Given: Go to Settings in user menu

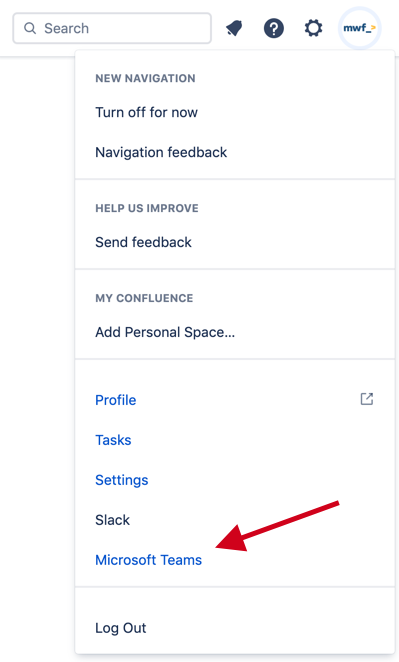Looking at the screenshot, I should coord(122,480).
